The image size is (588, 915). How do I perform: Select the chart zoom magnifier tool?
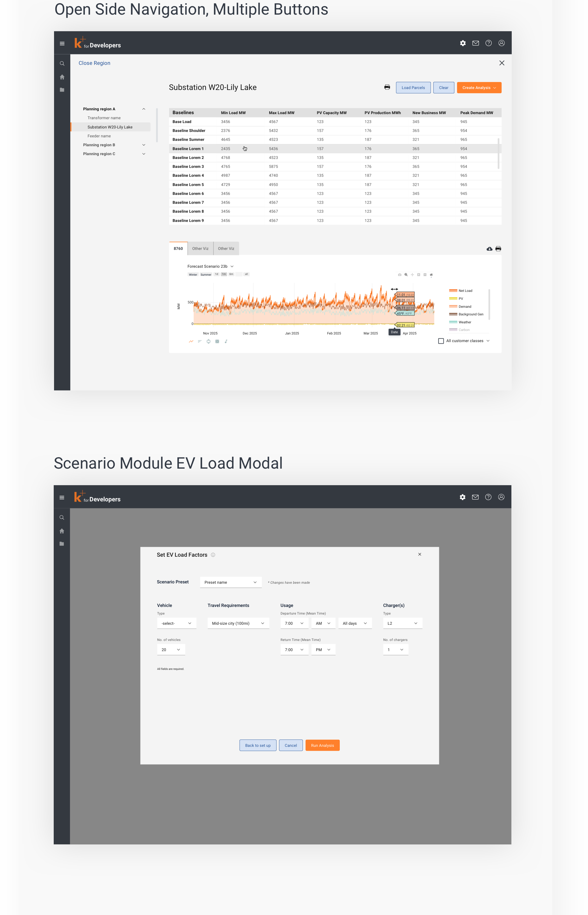(x=406, y=275)
